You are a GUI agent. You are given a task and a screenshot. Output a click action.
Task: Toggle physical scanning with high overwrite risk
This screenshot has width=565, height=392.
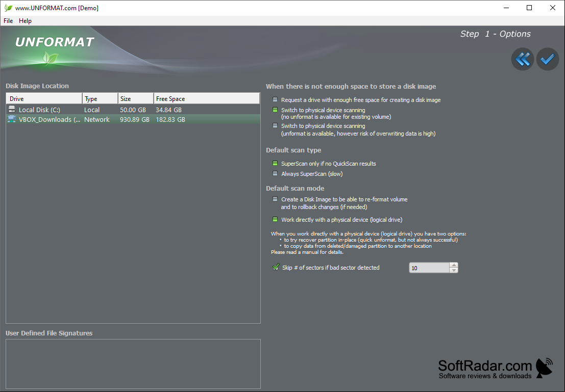[275, 125]
